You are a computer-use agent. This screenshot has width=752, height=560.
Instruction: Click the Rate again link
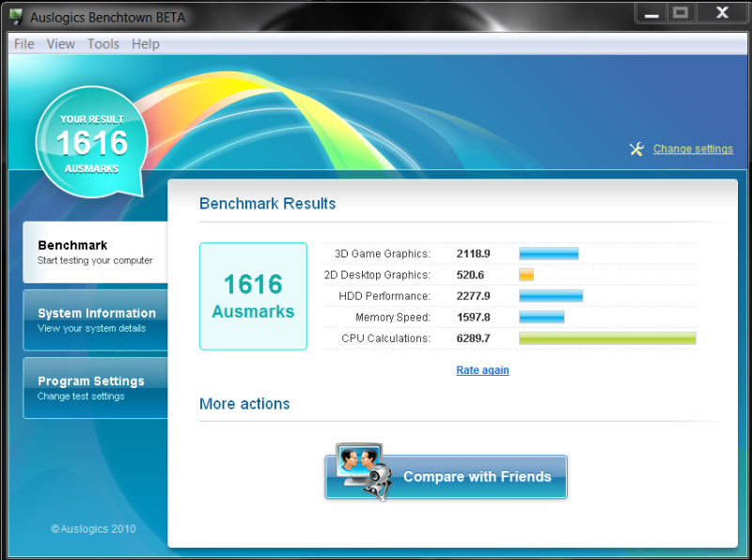(x=482, y=370)
